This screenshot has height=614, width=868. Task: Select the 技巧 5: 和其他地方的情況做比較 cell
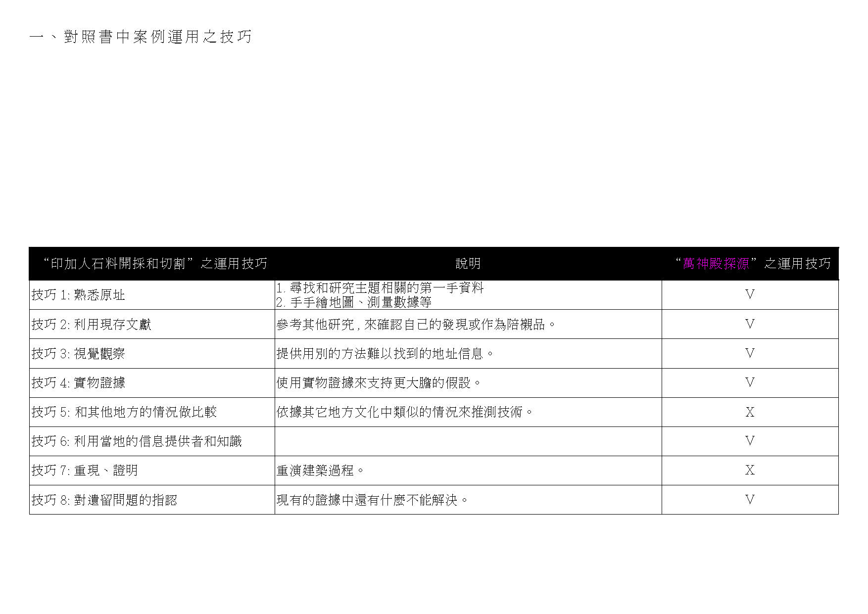click(124, 412)
